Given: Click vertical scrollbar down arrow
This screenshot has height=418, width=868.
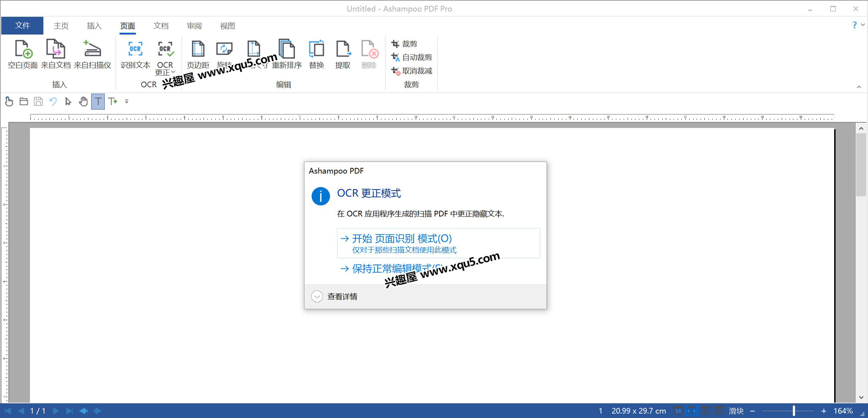Looking at the screenshot, I should (861, 397).
